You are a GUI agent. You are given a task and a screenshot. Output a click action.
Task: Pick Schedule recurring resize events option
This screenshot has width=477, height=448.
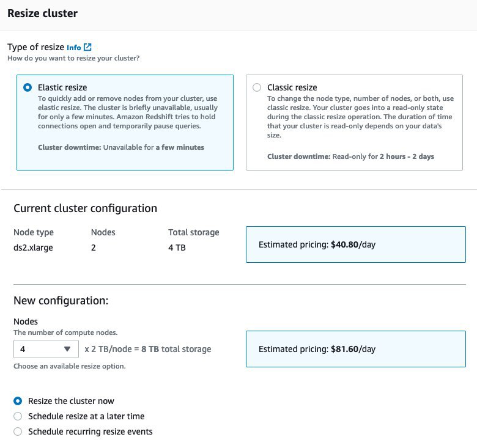[18, 431]
